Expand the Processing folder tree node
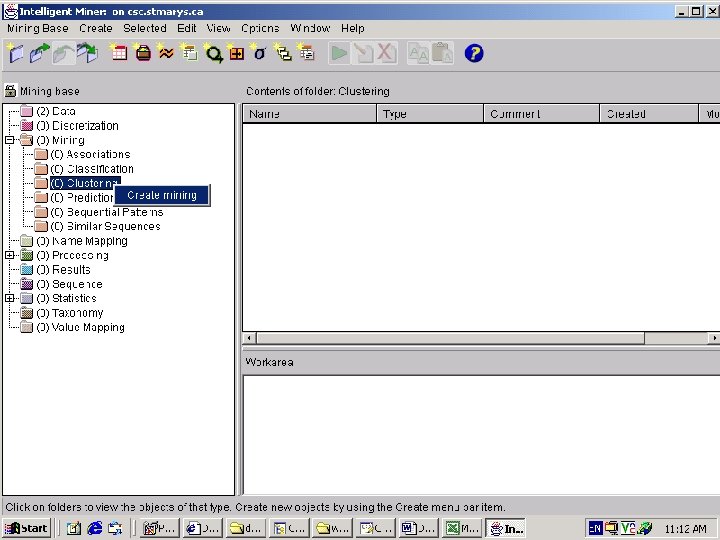The height and width of the screenshot is (540, 720). pos(10,255)
